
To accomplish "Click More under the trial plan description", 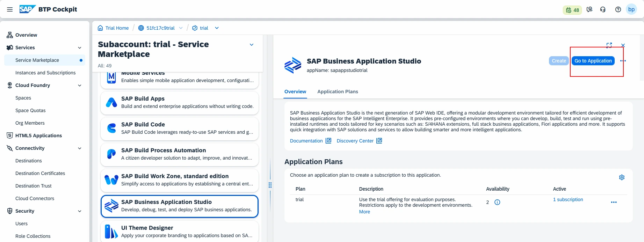I will coord(364,212).
